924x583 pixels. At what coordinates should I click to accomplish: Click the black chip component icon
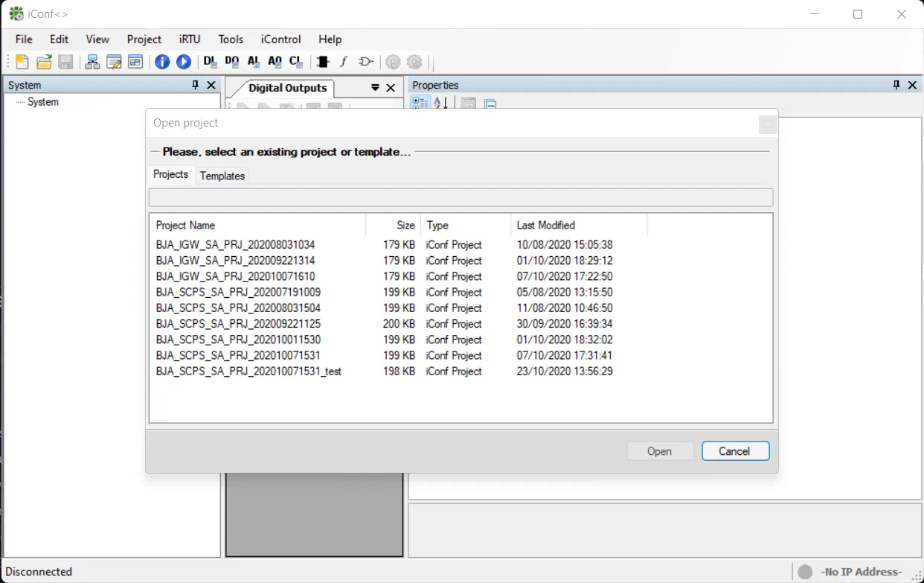click(323, 62)
